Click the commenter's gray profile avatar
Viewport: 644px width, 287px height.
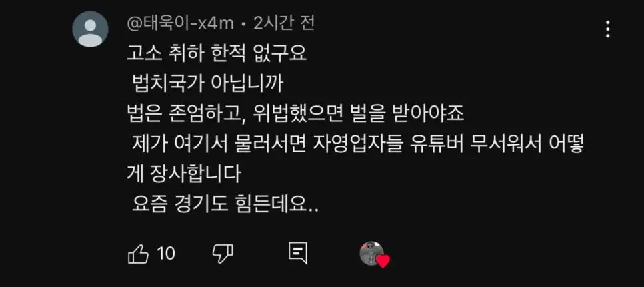coord(91,29)
